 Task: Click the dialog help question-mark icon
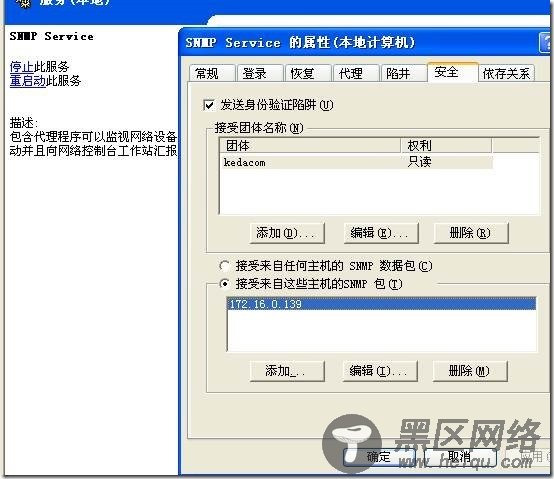(545, 42)
